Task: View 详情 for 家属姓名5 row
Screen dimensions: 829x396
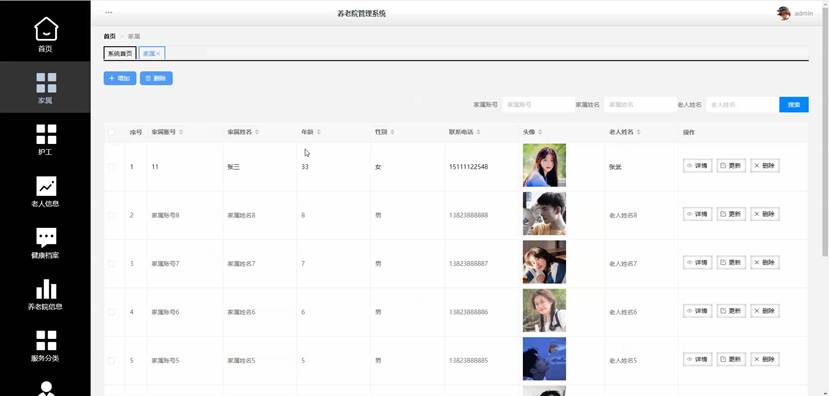Action: [697, 360]
